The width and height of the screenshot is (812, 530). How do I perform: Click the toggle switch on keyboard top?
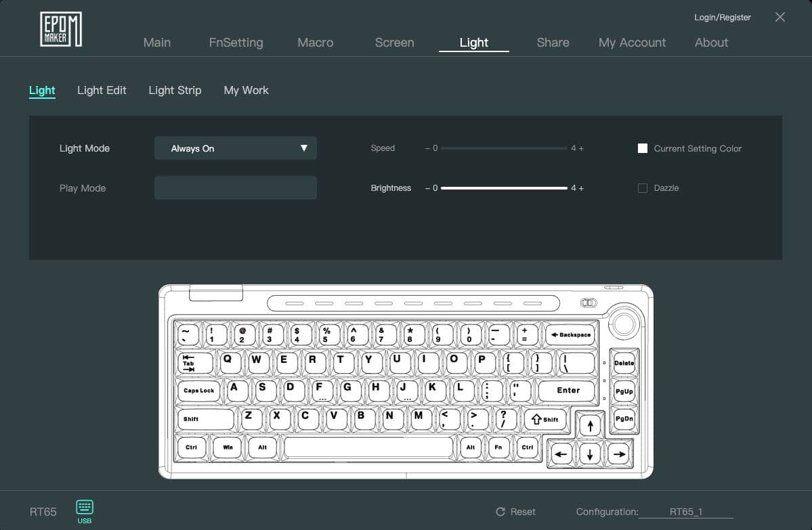coord(589,303)
